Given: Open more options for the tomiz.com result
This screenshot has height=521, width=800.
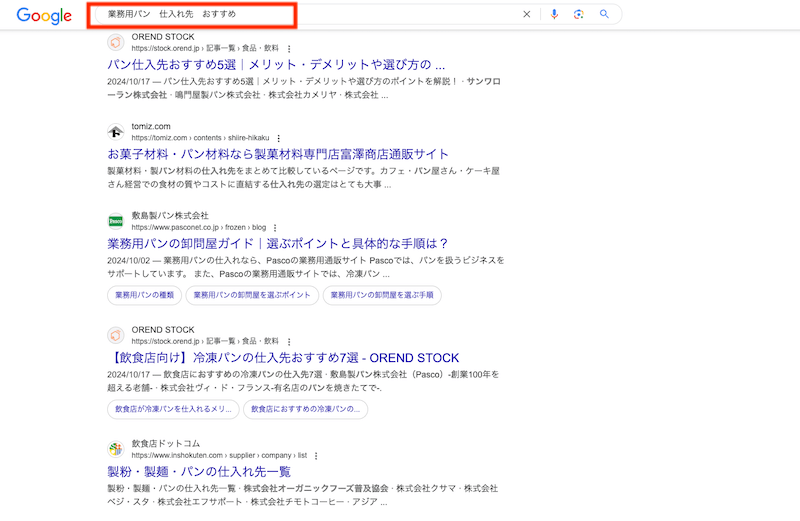Looking at the screenshot, I should pos(279,138).
